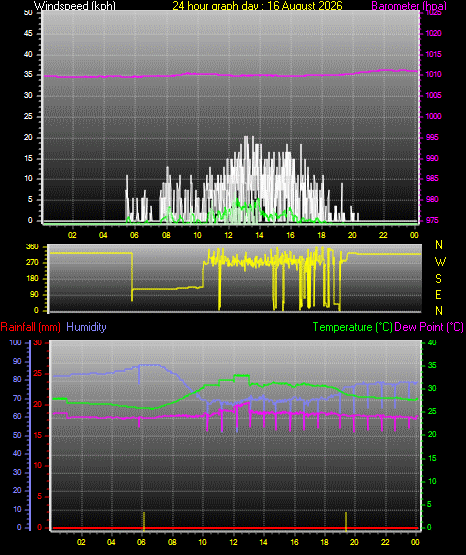This screenshot has height=555, width=466.
Task: Click the "1020" barometer axis value
Action: pyautogui.click(x=433, y=33)
